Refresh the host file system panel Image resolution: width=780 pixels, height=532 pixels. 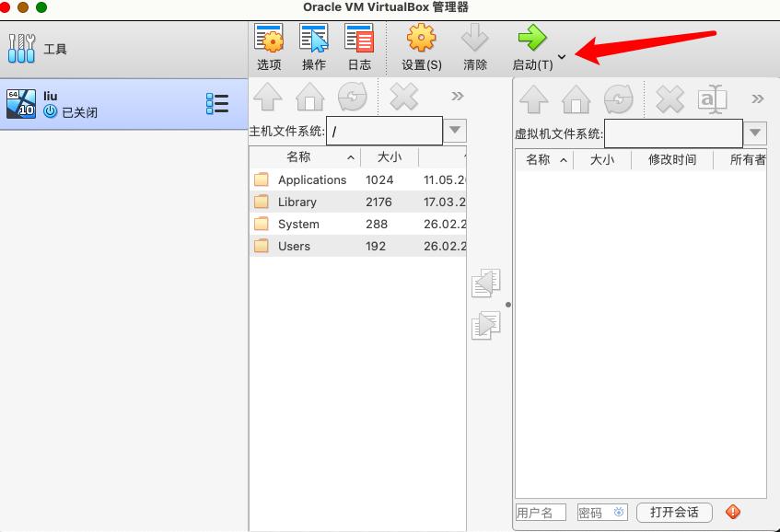(x=352, y=97)
